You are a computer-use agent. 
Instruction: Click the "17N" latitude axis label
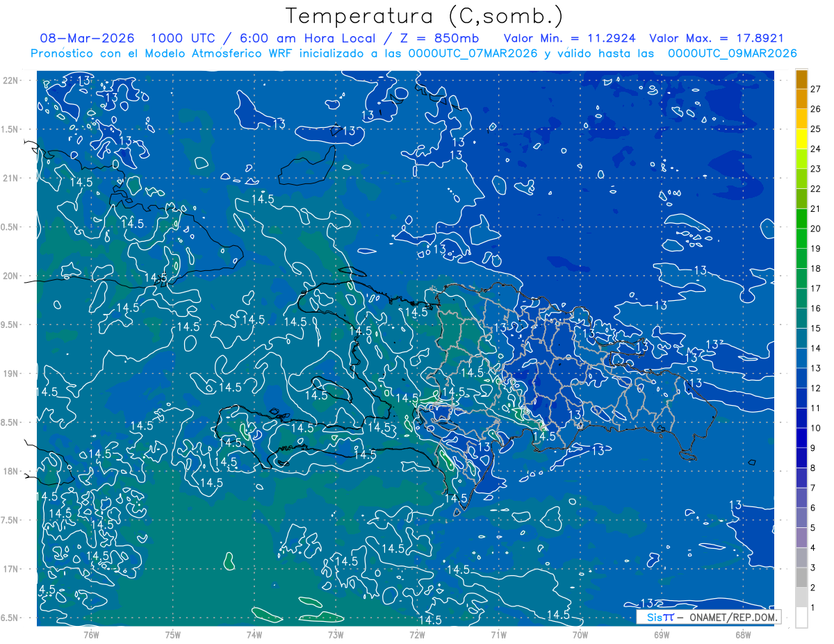pyautogui.click(x=10, y=569)
